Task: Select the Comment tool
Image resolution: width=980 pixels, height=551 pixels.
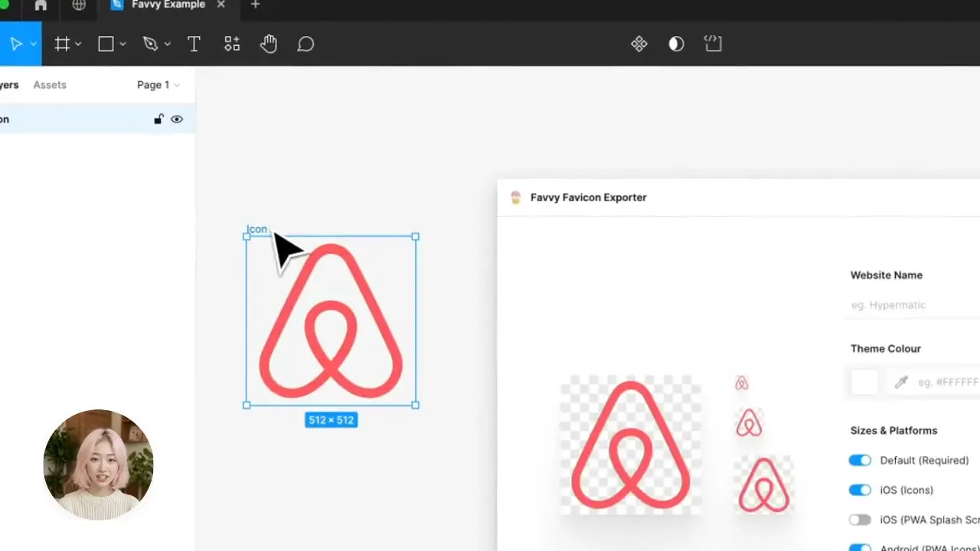Action: point(305,44)
